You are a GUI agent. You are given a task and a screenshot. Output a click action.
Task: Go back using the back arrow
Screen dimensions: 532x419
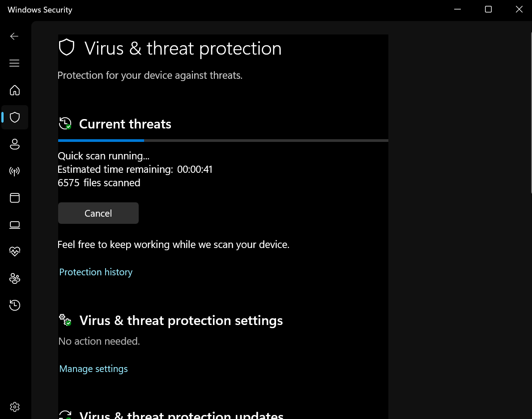[x=14, y=36]
